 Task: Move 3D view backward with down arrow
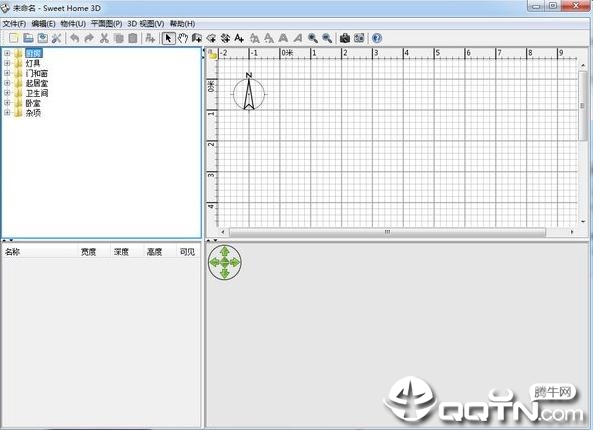pos(225,273)
